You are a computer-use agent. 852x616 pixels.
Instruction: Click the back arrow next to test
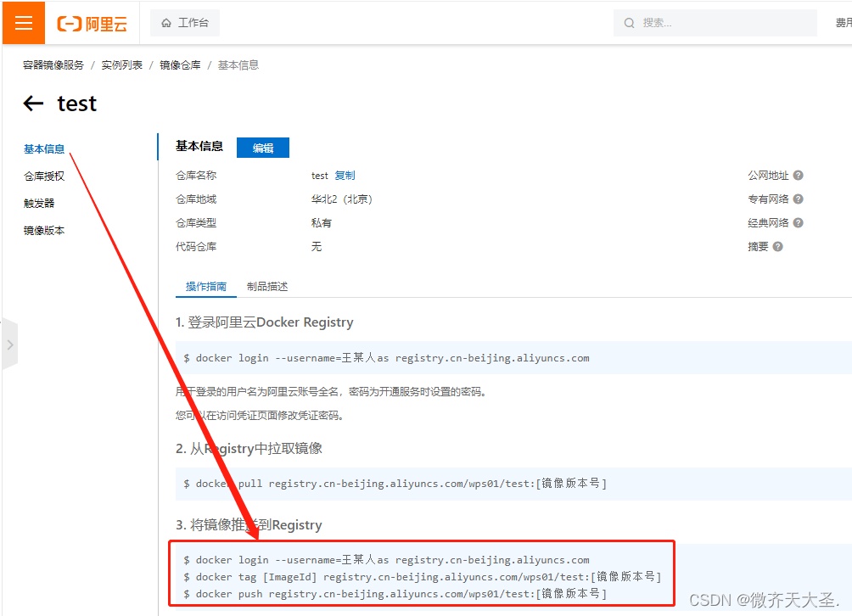pos(33,104)
